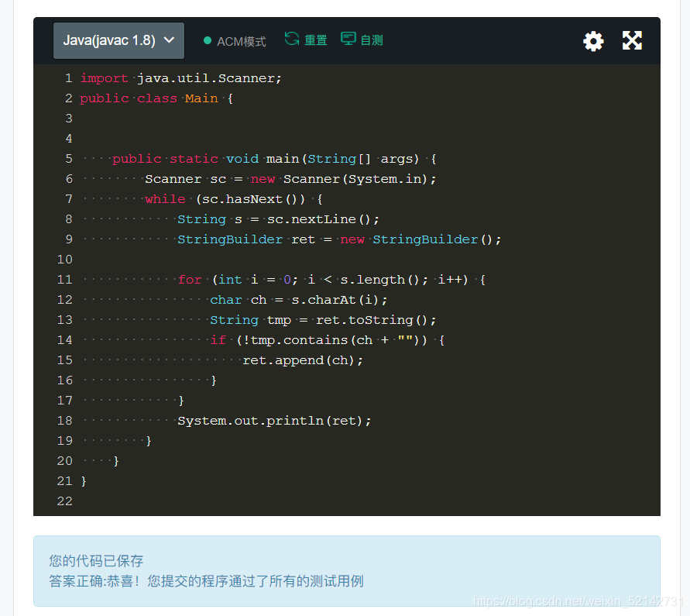Open editor settings via gear icon
This screenshot has width=690, height=616.
pyautogui.click(x=593, y=41)
